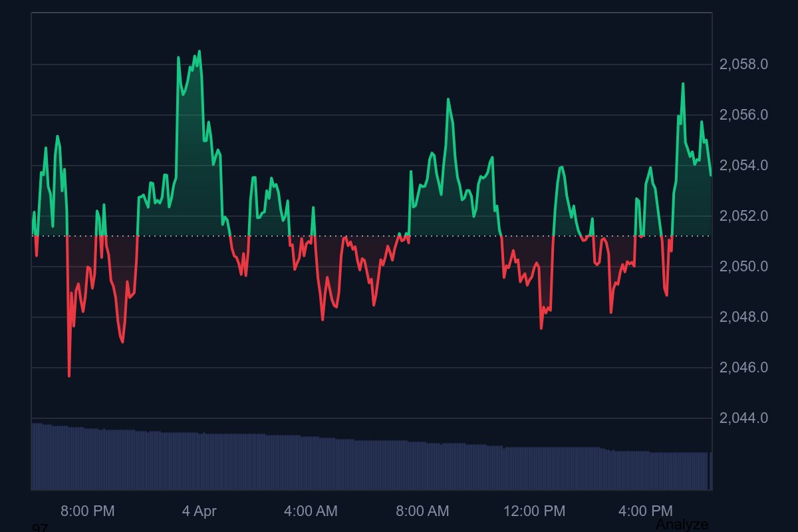Screen dimensions: 798x532
Task: Select the 4 Apr date axis label
Action: click(199, 511)
